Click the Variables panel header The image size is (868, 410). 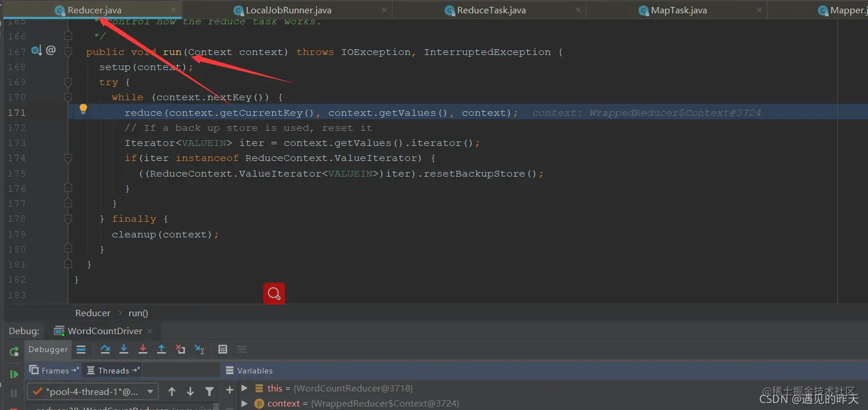click(x=249, y=371)
